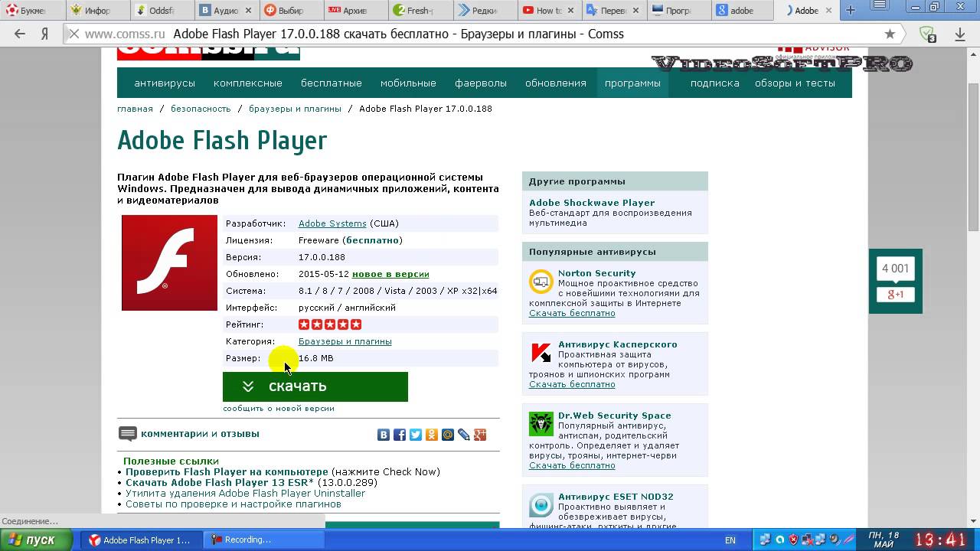The image size is (980, 551).
Task: Switch to the adobe Google search tab
Action: click(x=743, y=11)
